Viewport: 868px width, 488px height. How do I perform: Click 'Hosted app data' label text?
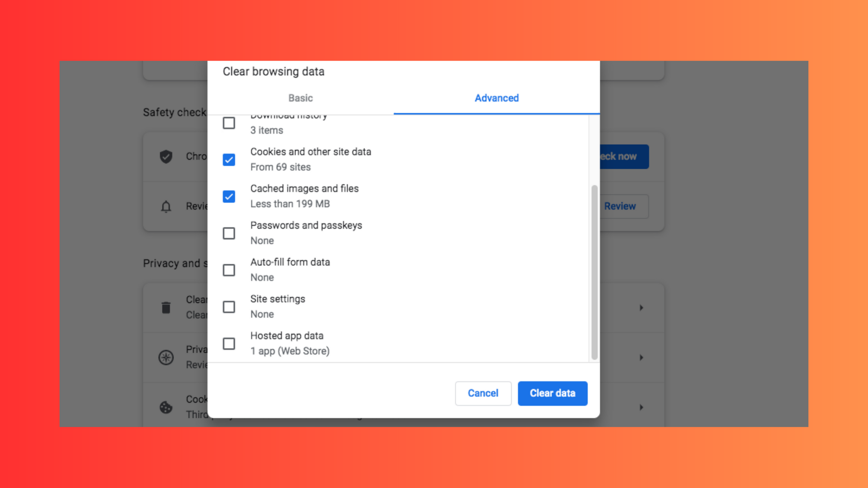[x=286, y=336]
